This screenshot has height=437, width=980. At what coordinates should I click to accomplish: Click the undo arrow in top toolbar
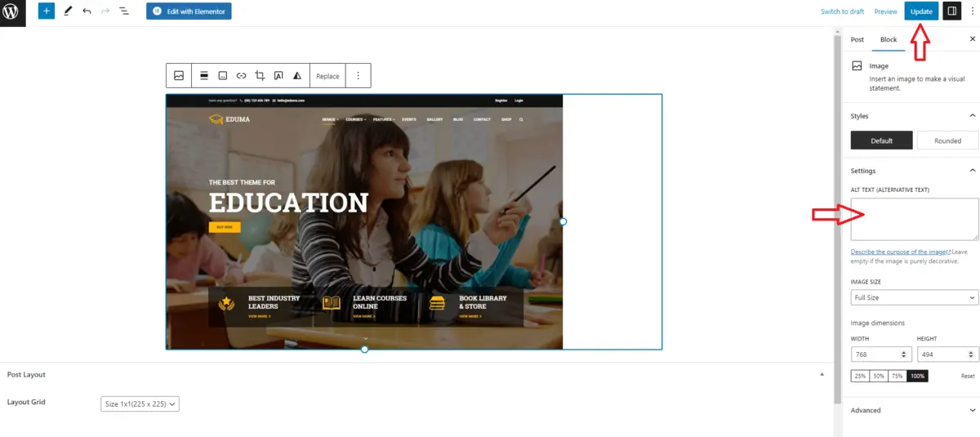point(87,11)
